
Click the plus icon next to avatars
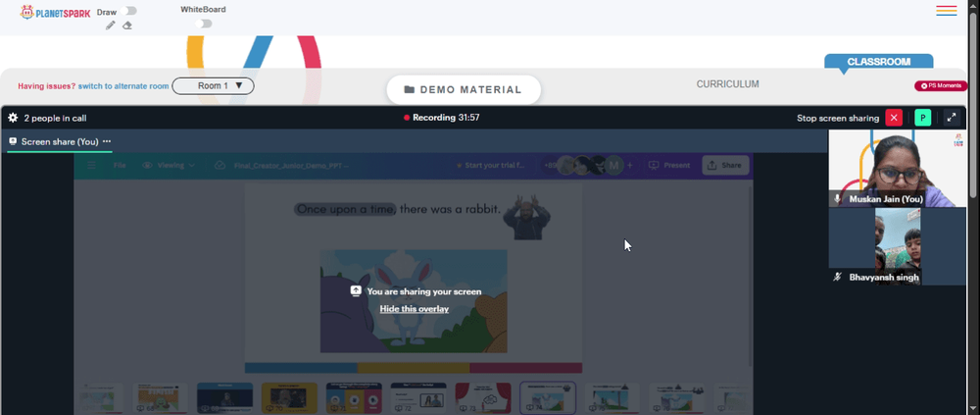[x=630, y=165]
